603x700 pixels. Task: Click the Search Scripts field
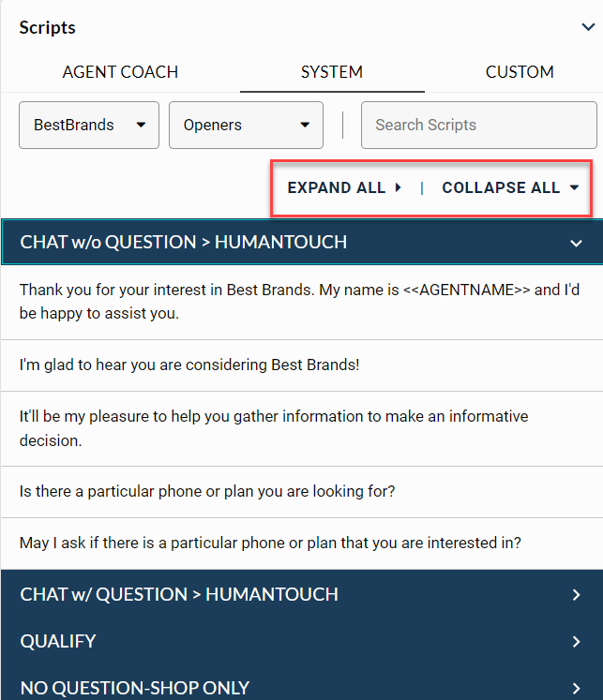click(x=478, y=125)
